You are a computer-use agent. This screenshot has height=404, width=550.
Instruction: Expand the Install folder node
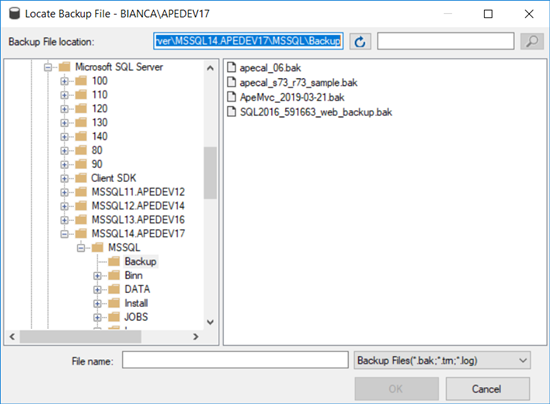pyautogui.click(x=98, y=303)
